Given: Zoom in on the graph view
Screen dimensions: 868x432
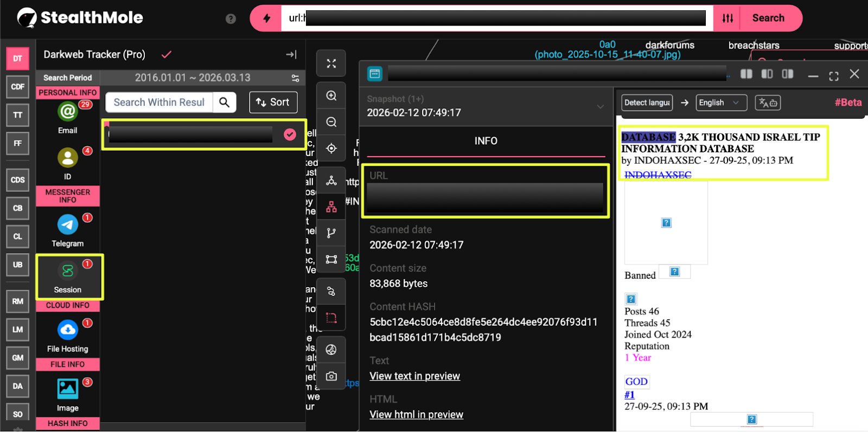Looking at the screenshot, I should 331,96.
